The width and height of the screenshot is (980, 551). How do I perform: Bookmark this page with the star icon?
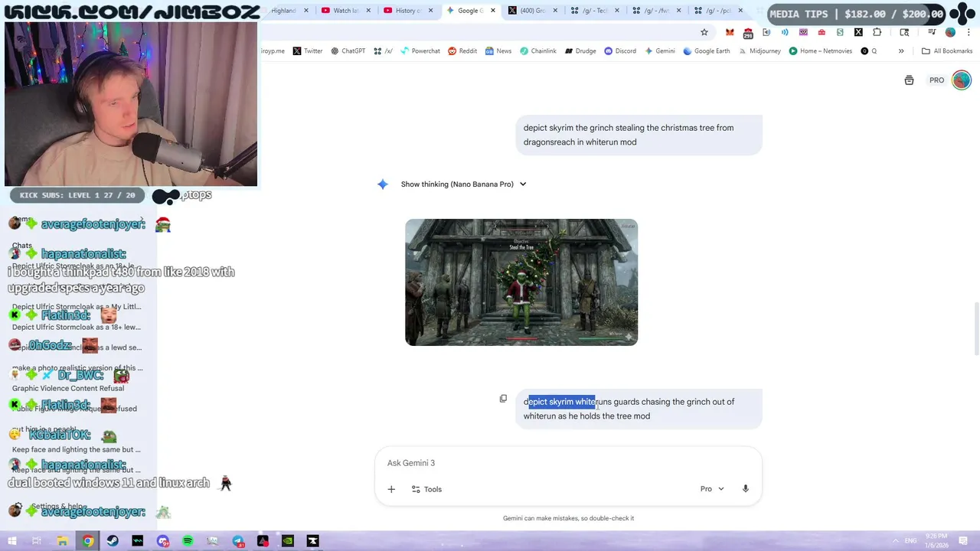[704, 32]
